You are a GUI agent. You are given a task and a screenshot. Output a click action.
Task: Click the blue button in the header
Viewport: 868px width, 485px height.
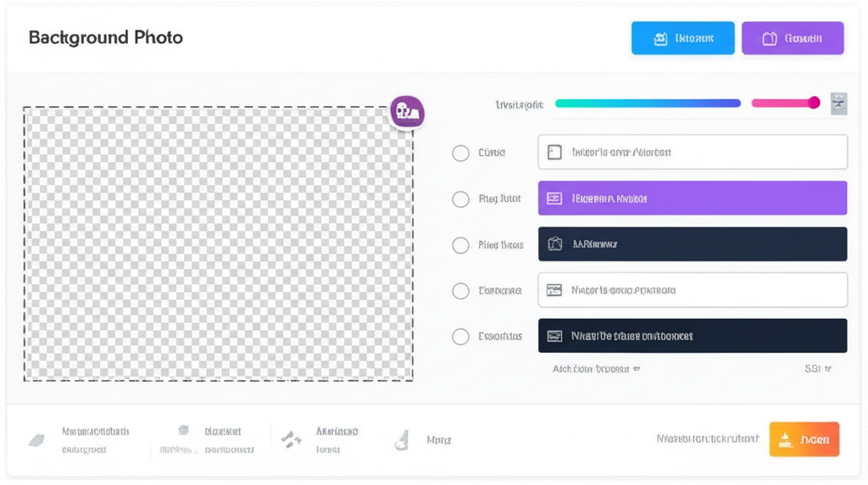tap(682, 38)
